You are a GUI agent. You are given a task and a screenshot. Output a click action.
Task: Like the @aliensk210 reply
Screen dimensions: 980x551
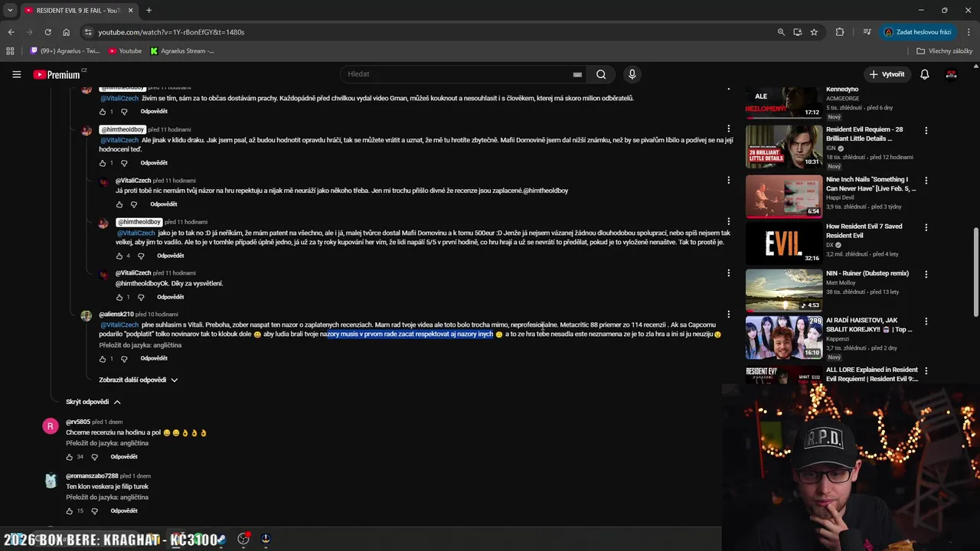[103, 359]
